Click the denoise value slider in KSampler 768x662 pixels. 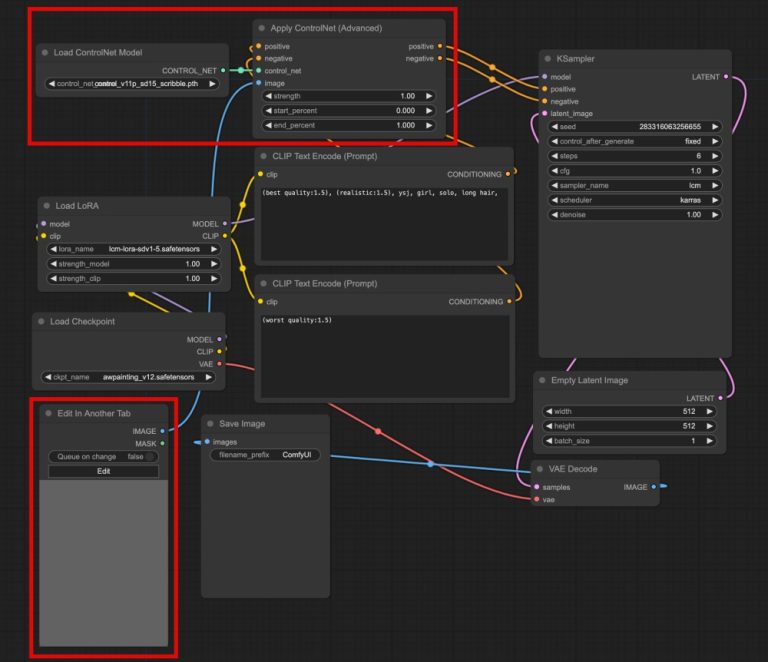click(x=634, y=215)
